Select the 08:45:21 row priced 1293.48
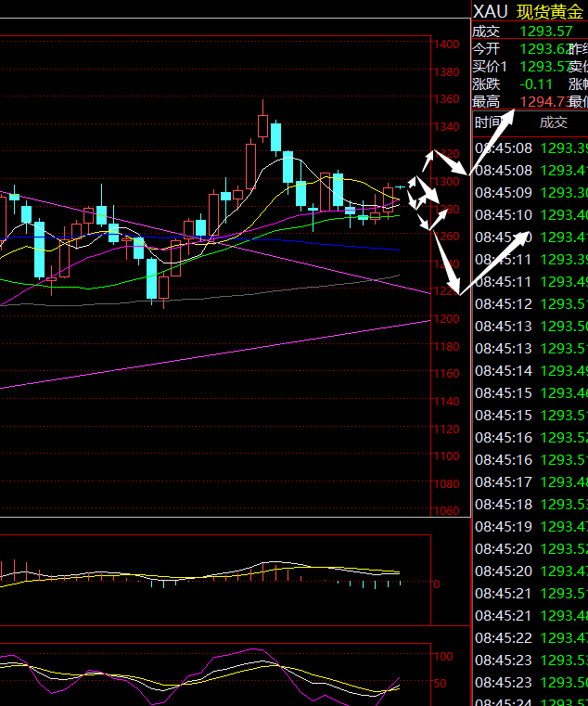Image resolution: width=588 pixels, height=706 pixels. 530,615
